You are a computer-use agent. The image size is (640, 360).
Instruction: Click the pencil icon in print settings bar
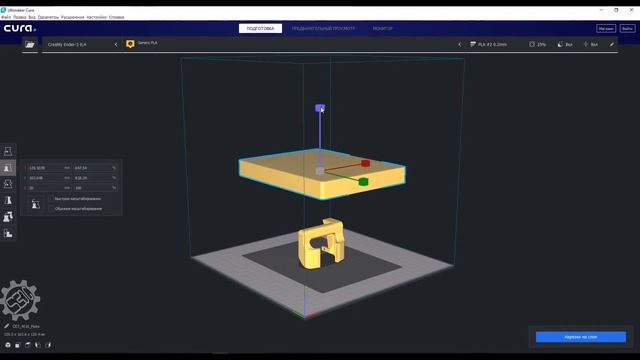pos(612,44)
